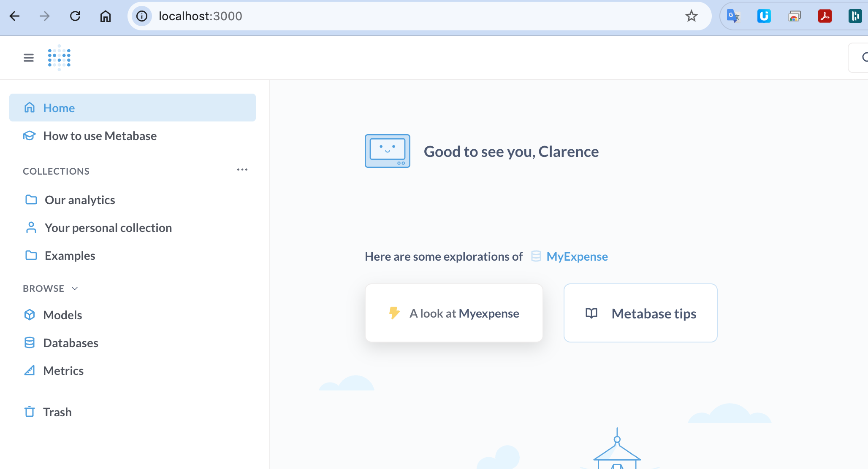Click the COLLECTIONS section heading
This screenshot has height=469, width=868.
pyautogui.click(x=56, y=171)
